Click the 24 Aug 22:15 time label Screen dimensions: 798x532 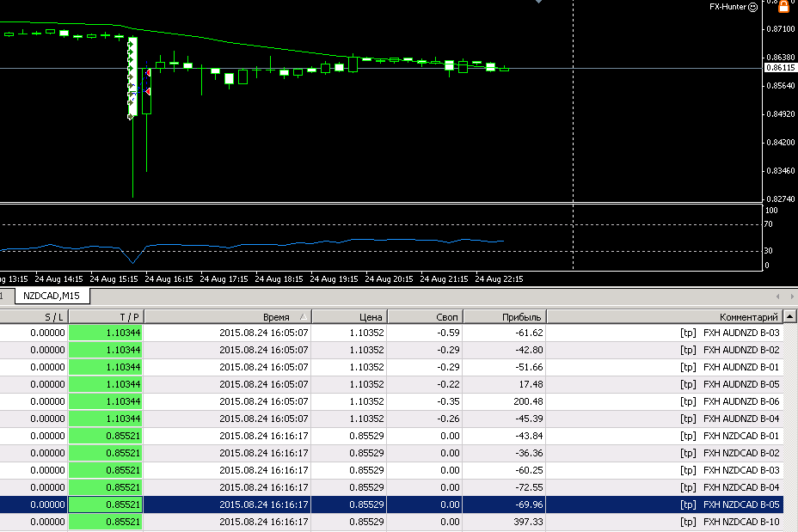[x=499, y=279]
